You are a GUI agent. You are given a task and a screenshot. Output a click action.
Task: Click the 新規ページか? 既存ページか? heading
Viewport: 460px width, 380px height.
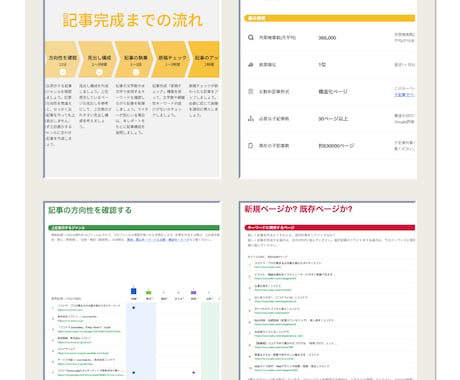pos(298,209)
